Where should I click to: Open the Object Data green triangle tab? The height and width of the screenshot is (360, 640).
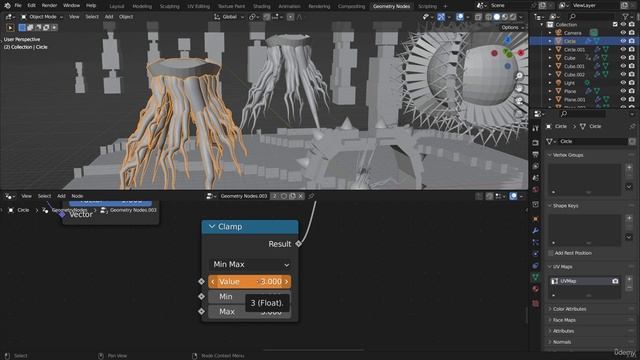[536, 277]
